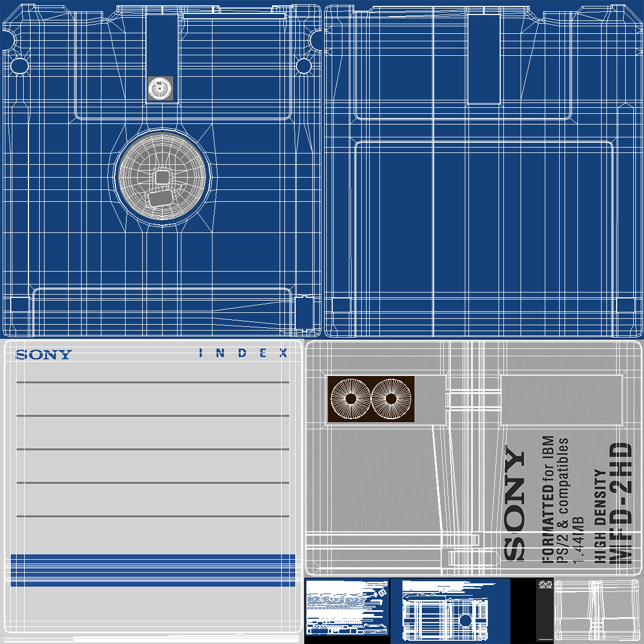Viewport: 644px width, 644px height.
Task: Click the brown twin-spiral spring patch
Action: pos(371,399)
